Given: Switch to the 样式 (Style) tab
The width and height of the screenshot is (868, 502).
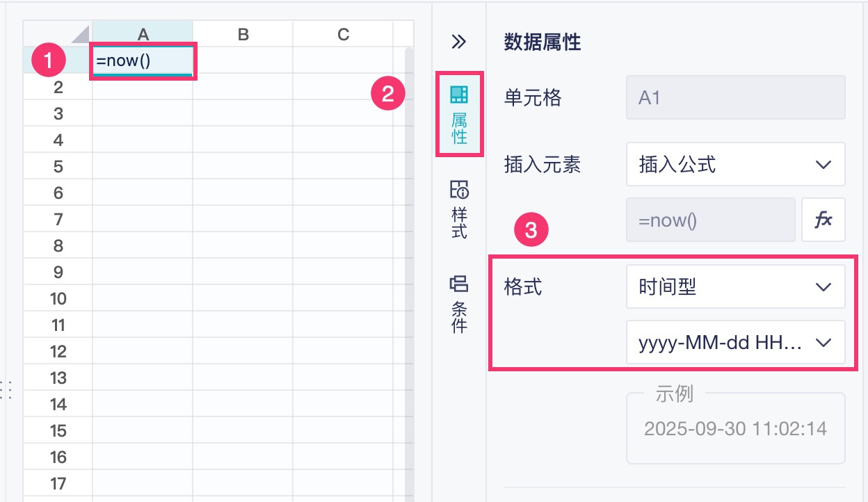Looking at the screenshot, I should point(459,209).
